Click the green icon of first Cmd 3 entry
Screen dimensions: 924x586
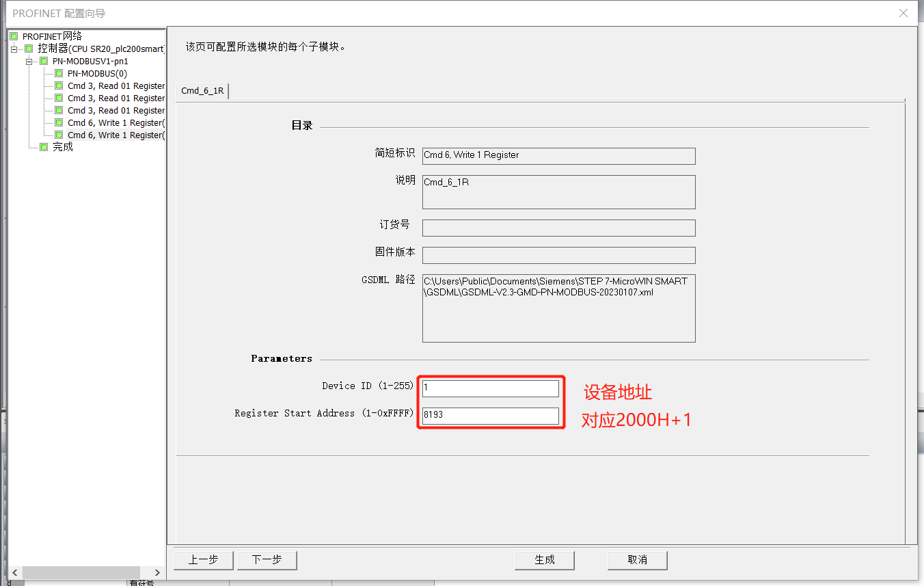point(59,85)
